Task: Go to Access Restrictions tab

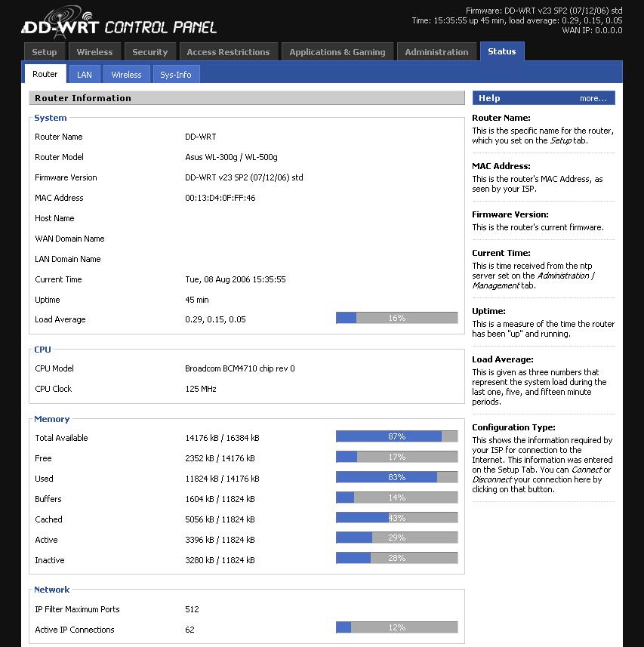Action: point(228,52)
